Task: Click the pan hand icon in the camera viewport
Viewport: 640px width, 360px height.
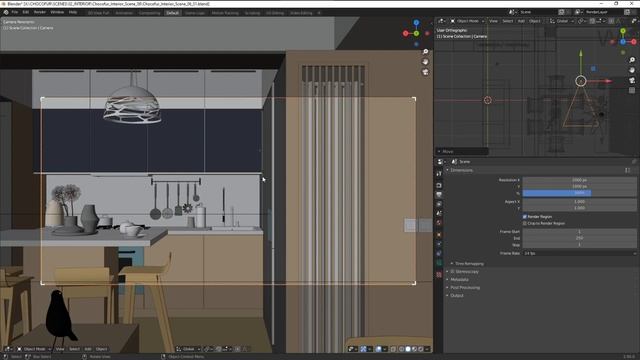Action: [425, 62]
